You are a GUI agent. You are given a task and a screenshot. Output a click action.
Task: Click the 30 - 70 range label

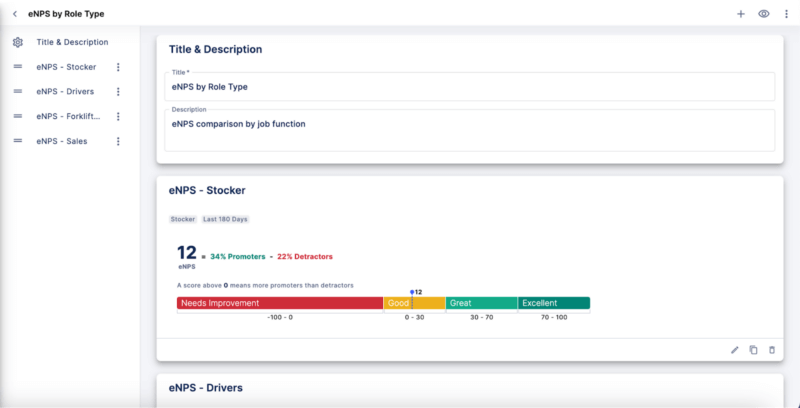(482, 317)
